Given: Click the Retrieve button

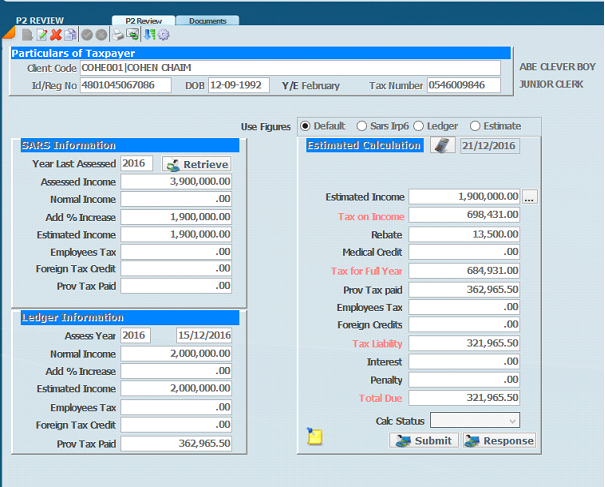Looking at the screenshot, I should (196, 164).
